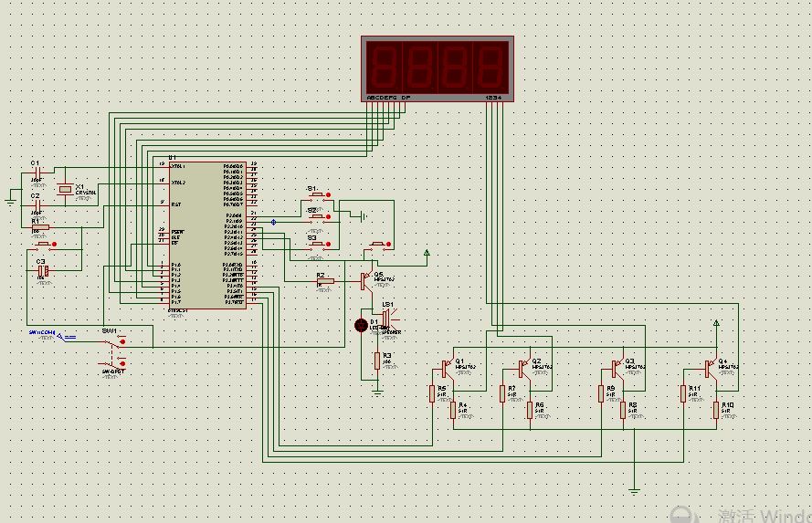Select capacitor C3 symbol
The width and height of the screenshot is (812, 523).
pyautogui.click(x=41, y=271)
